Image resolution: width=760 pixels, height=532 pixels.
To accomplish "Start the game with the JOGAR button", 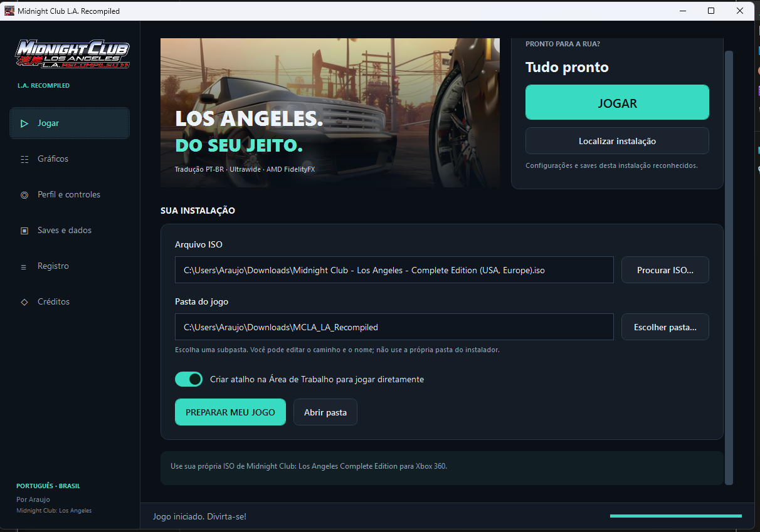I will point(617,103).
